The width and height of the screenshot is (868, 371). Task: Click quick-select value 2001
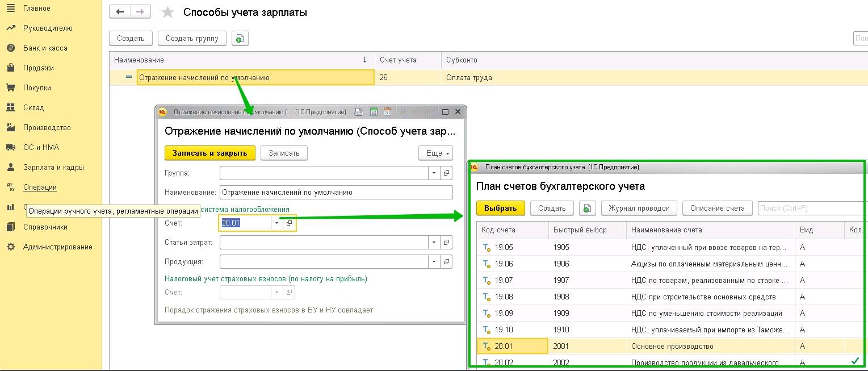coord(561,346)
